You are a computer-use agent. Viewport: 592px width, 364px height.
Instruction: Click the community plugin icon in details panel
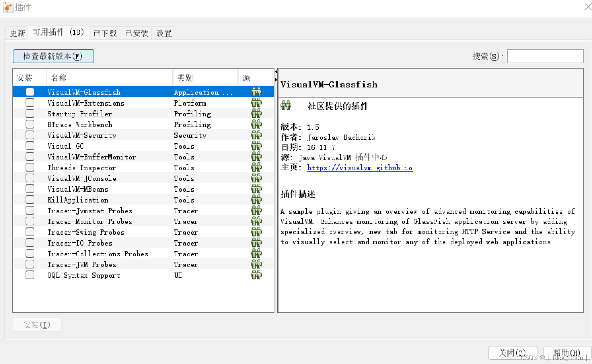point(286,106)
